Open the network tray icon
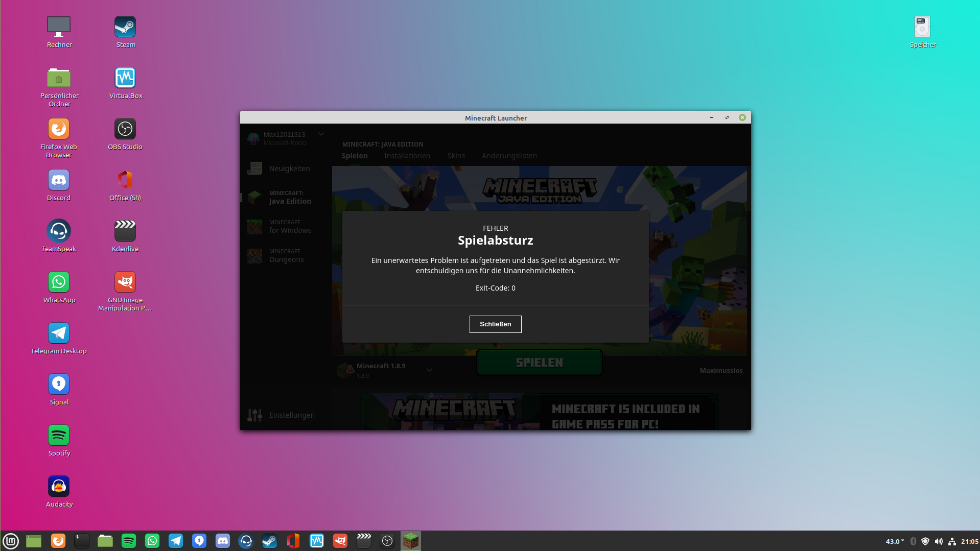This screenshot has height=551, width=980. pyautogui.click(x=952, y=541)
